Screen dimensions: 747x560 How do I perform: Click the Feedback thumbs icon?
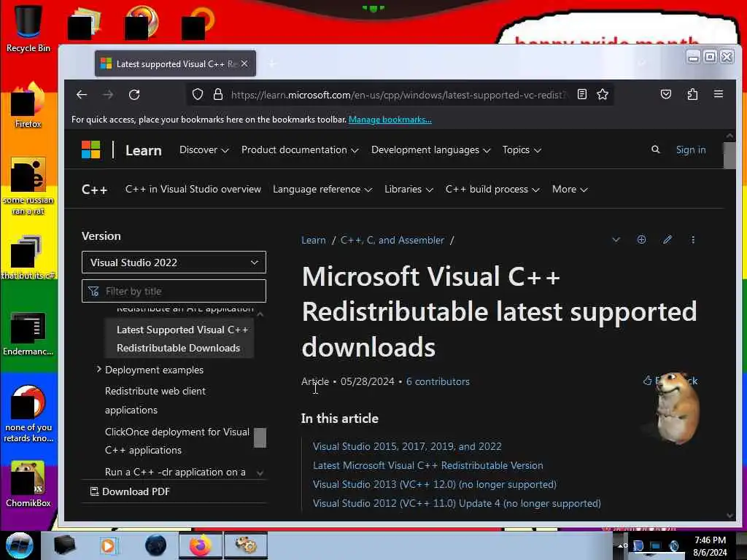648,381
